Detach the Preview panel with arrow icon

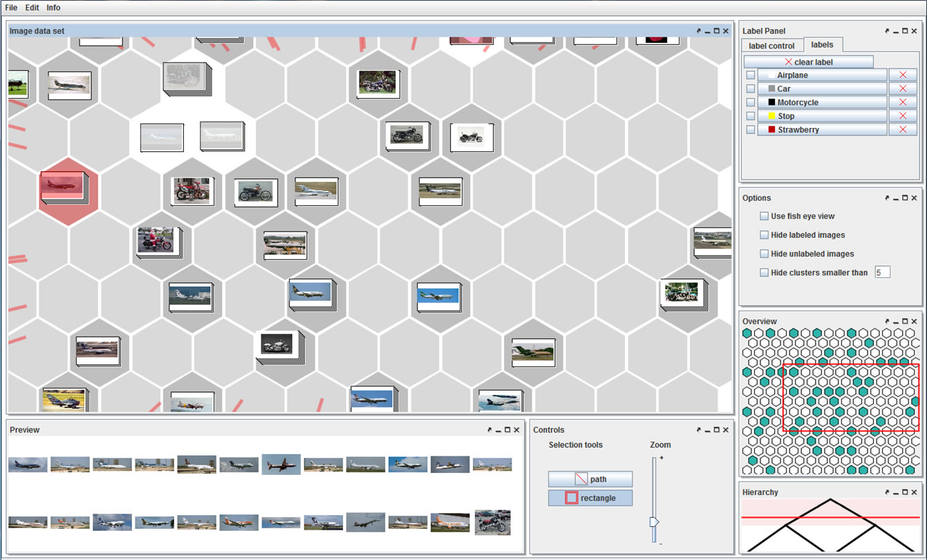[490, 430]
